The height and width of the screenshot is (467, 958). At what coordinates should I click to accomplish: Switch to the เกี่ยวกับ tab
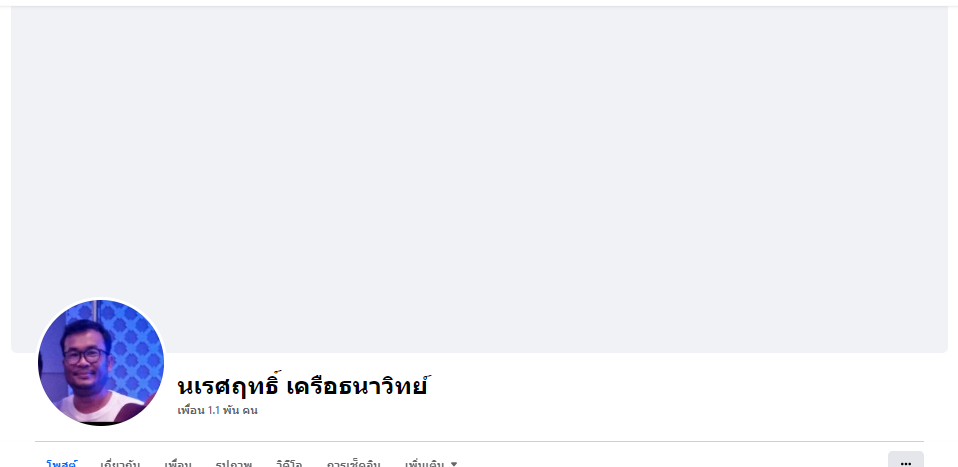pyautogui.click(x=120, y=463)
